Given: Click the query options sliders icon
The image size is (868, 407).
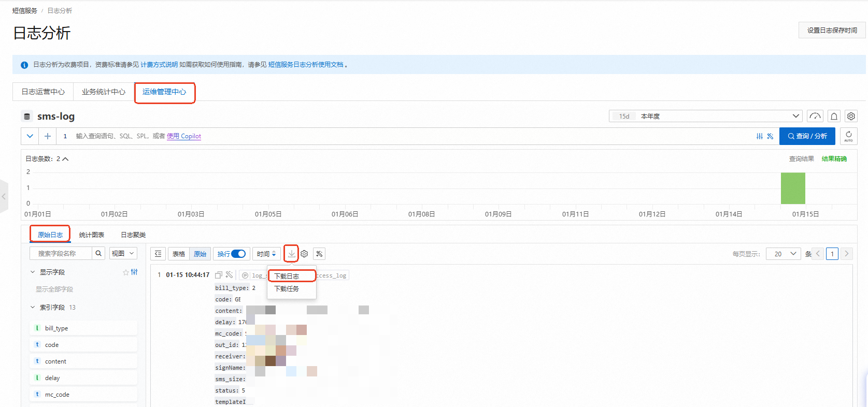Looking at the screenshot, I should coord(760,136).
